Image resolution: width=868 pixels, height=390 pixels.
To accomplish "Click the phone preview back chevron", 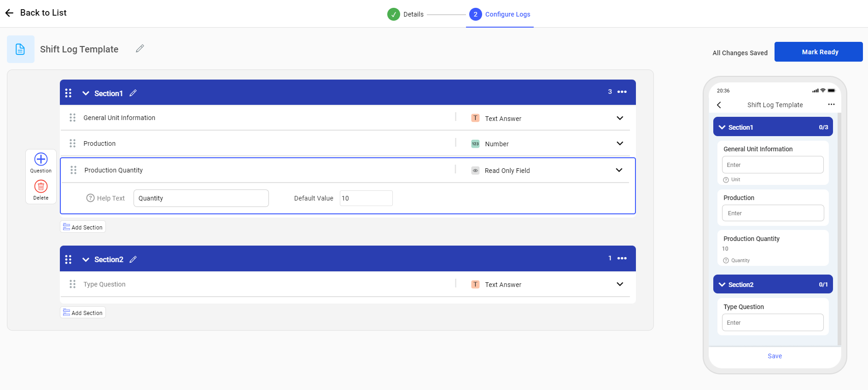I will [x=719, y=105].
